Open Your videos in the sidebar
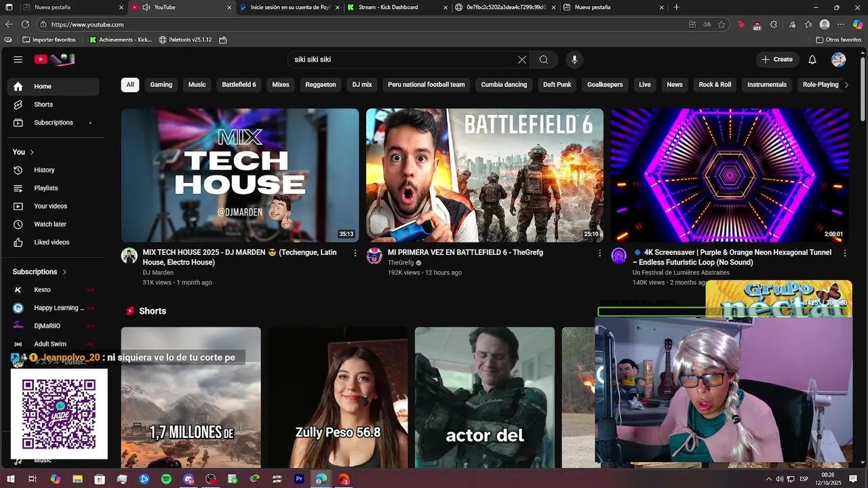This screenshot has width=868, height=488. tap(54, 206)
